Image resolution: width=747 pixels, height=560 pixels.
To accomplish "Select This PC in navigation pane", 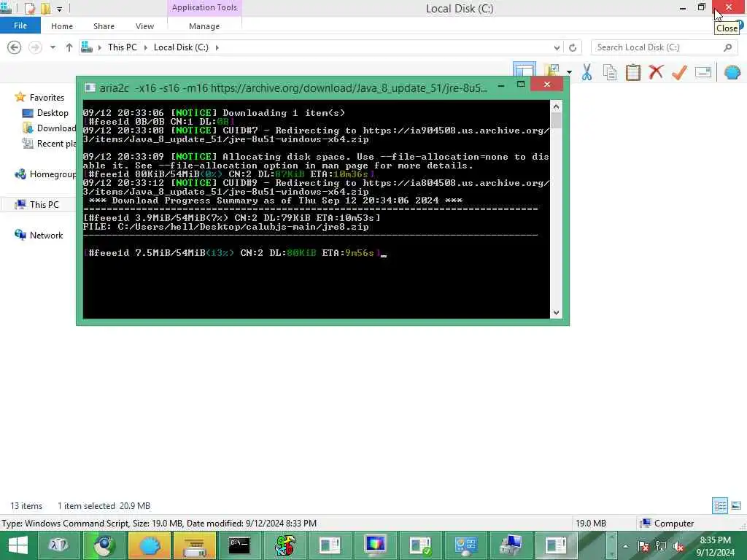I will point(37,204).
